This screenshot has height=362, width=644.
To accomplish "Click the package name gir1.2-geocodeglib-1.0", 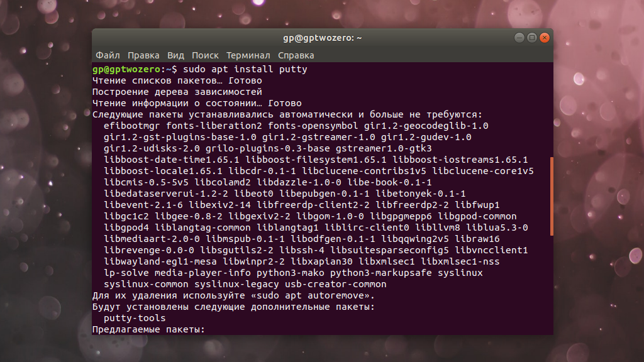I will pyautogui.click(x=426, y=126).
